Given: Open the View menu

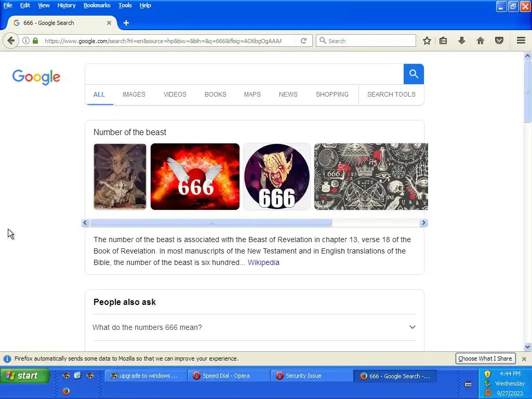Looking at the screenshot, I should click(44, 5).
